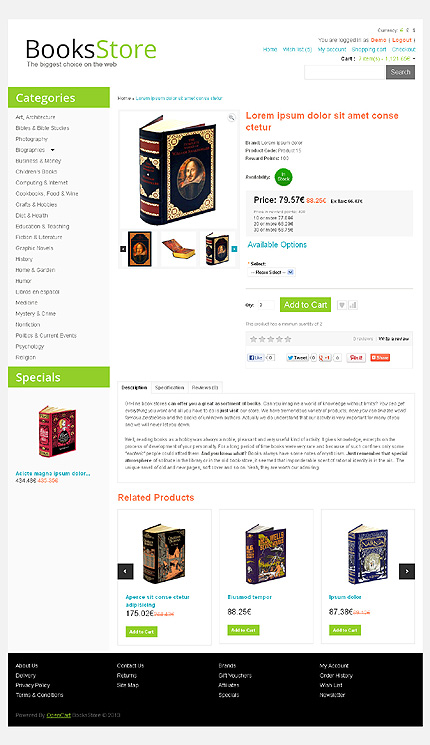This screenshot has width=430, height=745.
Task: Switch to the Specification tab
Action: click(x=170, y=388)
